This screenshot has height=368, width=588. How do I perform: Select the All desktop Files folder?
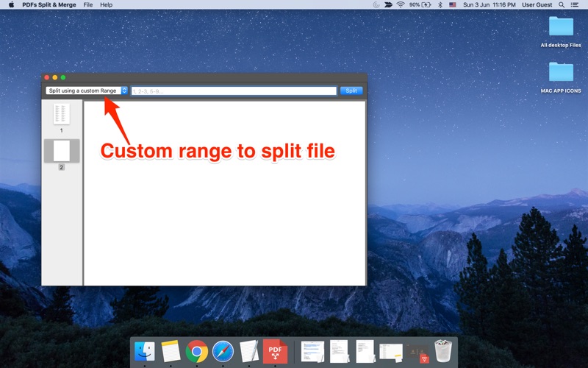[x=561, y=27]
